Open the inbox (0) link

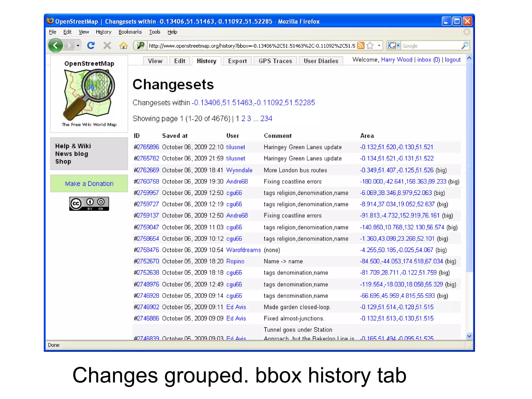[x=429, y=60]
